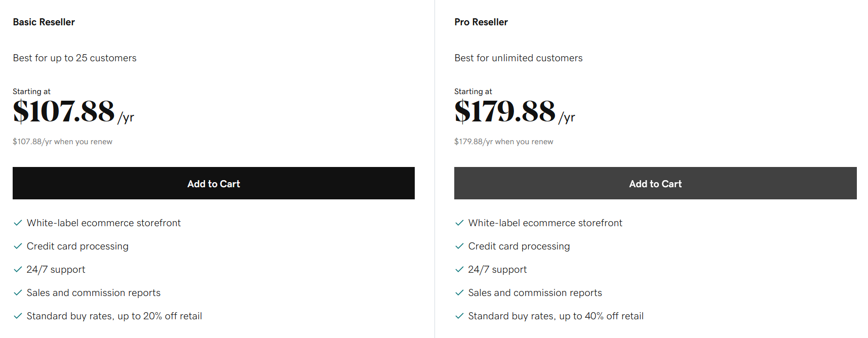
Task: Click the $107.88 per year price
Action: pos(73,112)
